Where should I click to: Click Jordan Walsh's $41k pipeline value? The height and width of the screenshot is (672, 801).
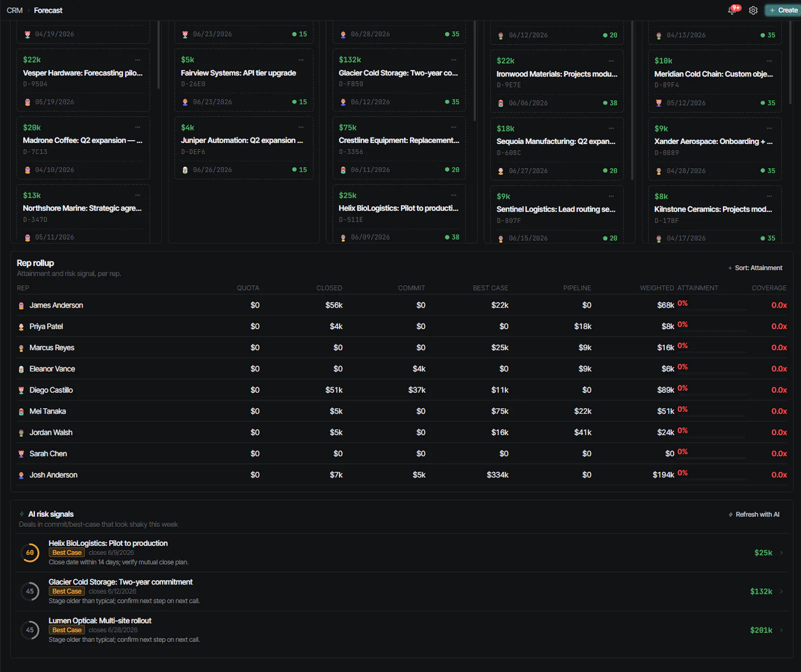(583, 432)
